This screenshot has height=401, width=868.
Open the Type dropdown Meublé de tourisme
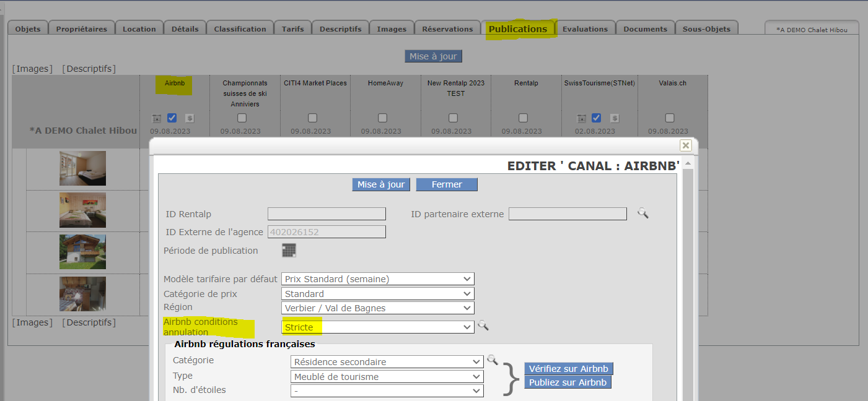click(x=387, y=376)
